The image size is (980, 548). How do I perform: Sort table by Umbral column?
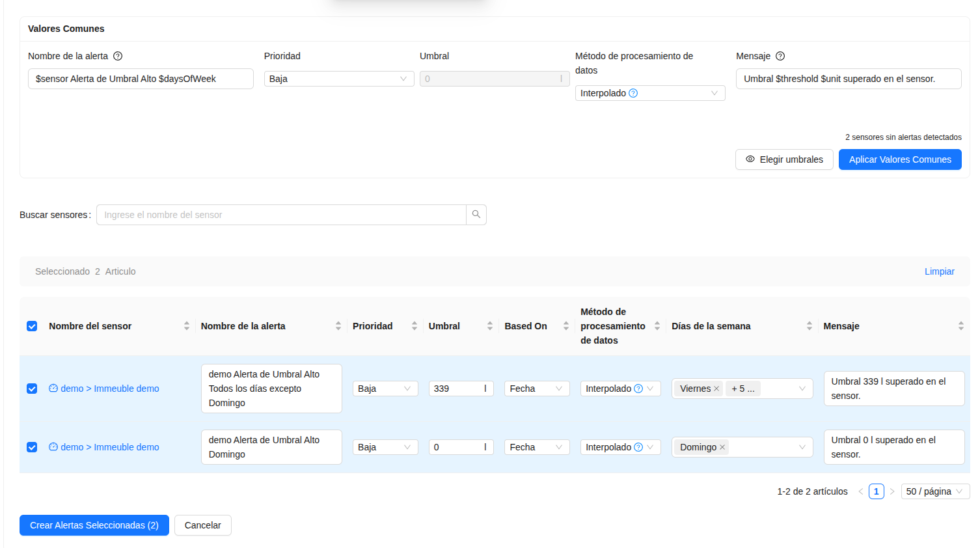click(489, 326)
